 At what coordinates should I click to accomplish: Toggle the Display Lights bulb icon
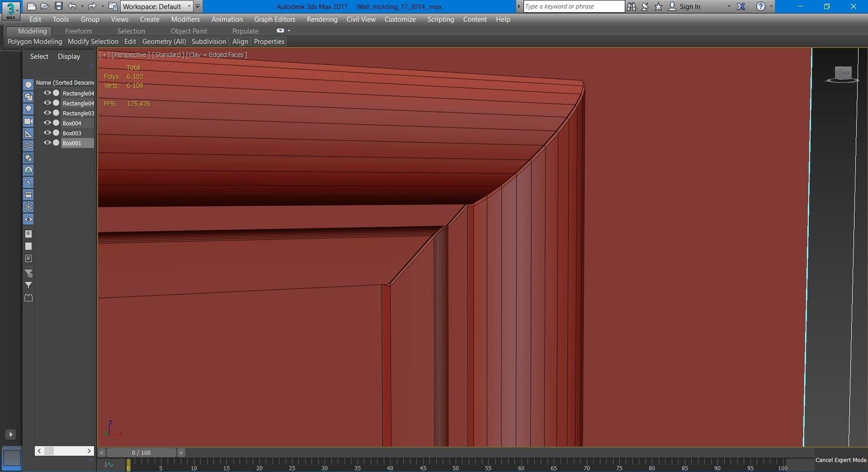click(28, 109)
